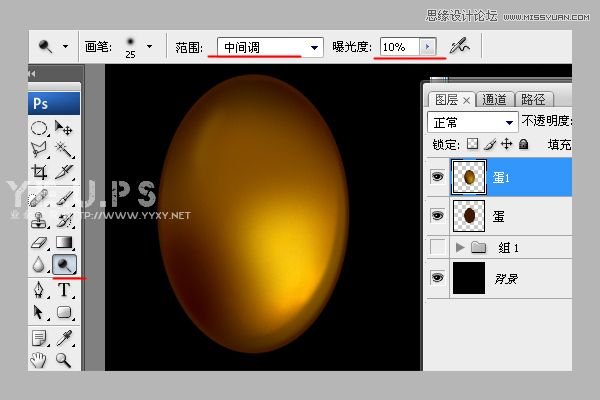Viewport: 600px width, 400px height.
Task: Click the 填充 label
Action: pos(559,145)
